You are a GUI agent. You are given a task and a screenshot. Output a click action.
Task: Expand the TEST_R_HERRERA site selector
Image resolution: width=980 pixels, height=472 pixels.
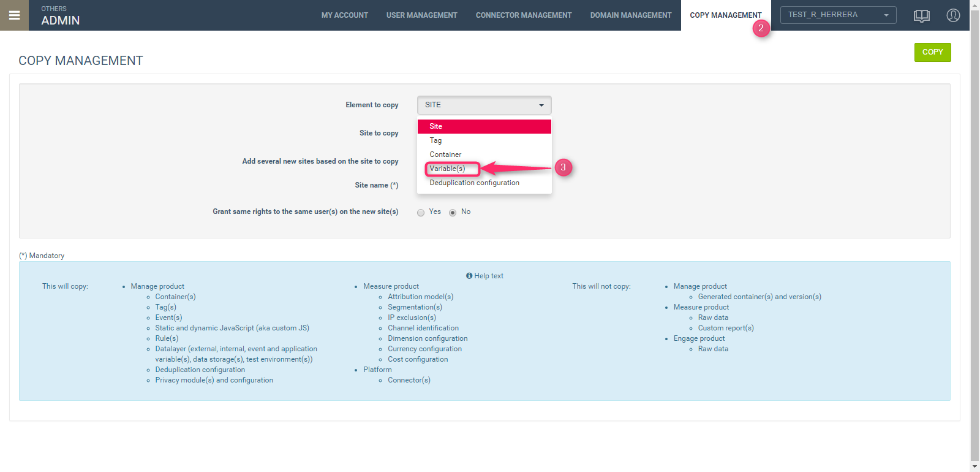[x=838, y=15]
